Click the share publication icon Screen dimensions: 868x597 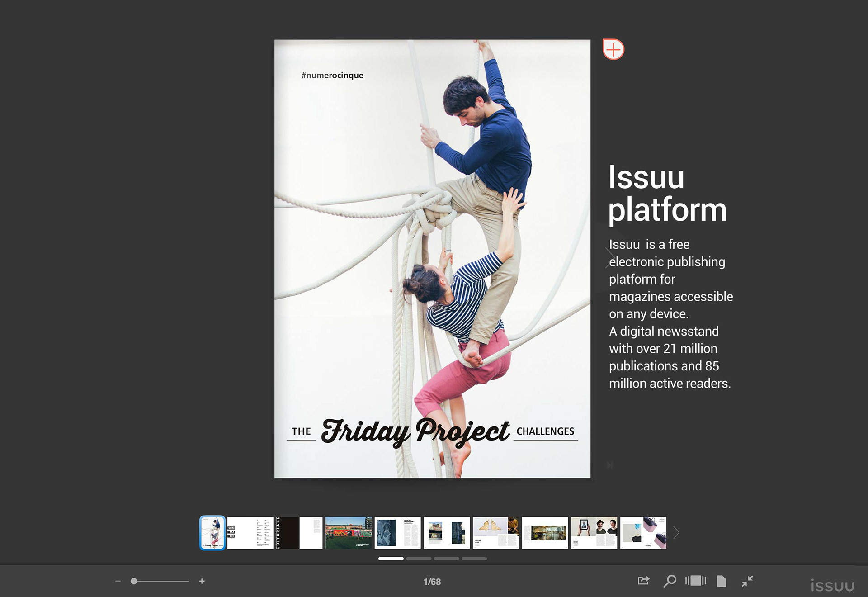coord(643,581)
